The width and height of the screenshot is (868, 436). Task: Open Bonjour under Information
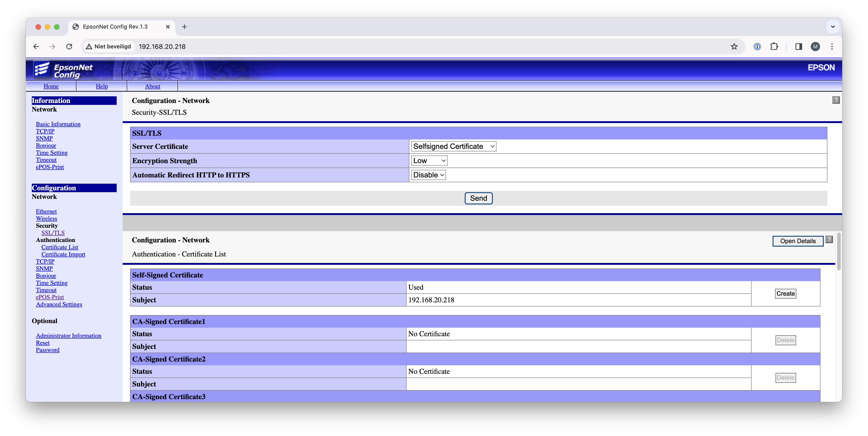46,145
